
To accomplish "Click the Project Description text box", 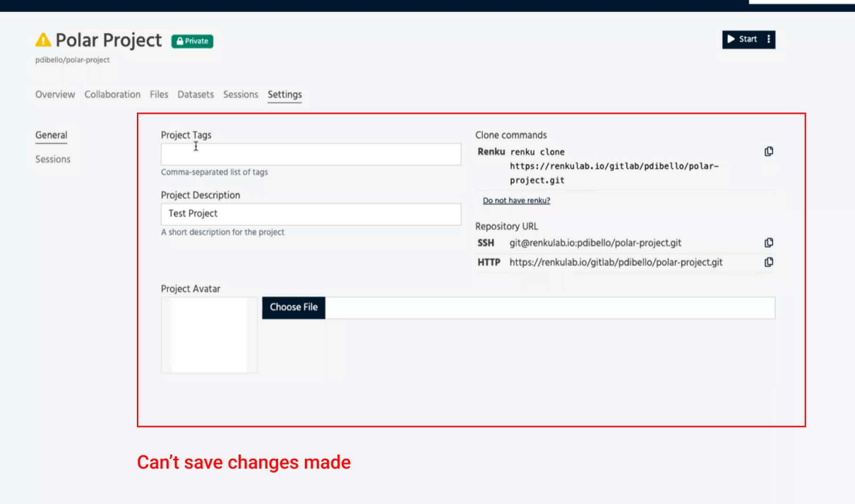I will pyautogui.click(x=311, y=214).
